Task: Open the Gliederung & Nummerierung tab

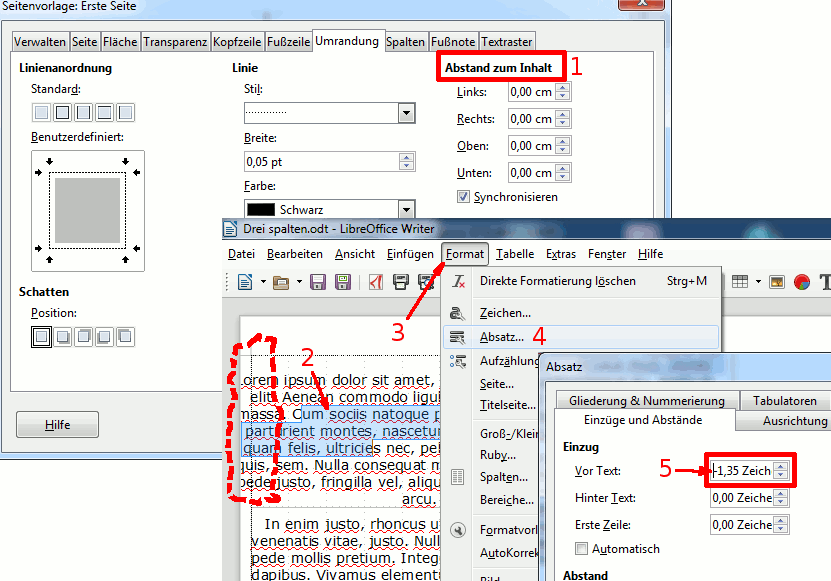Action: click(647, 401)
